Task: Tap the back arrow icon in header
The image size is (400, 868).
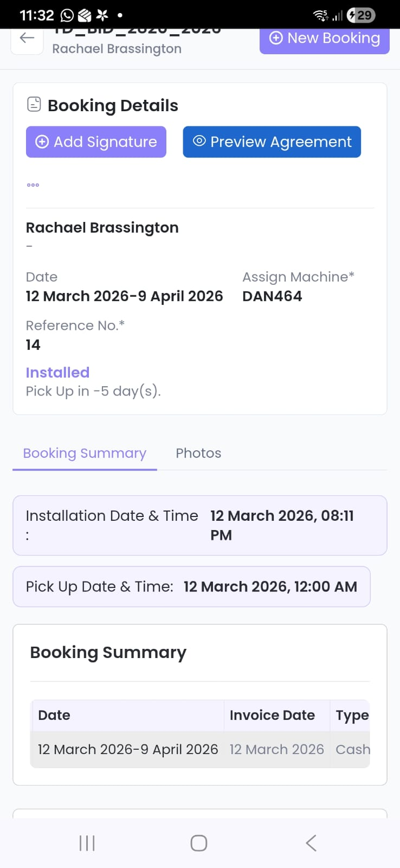Action: click(x=27, y=38)
